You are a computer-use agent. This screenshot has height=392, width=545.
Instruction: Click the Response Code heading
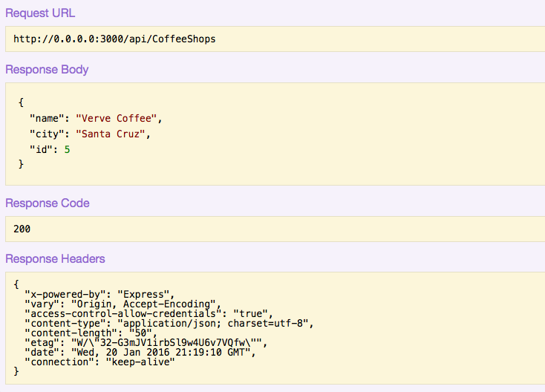pos(48,203)
